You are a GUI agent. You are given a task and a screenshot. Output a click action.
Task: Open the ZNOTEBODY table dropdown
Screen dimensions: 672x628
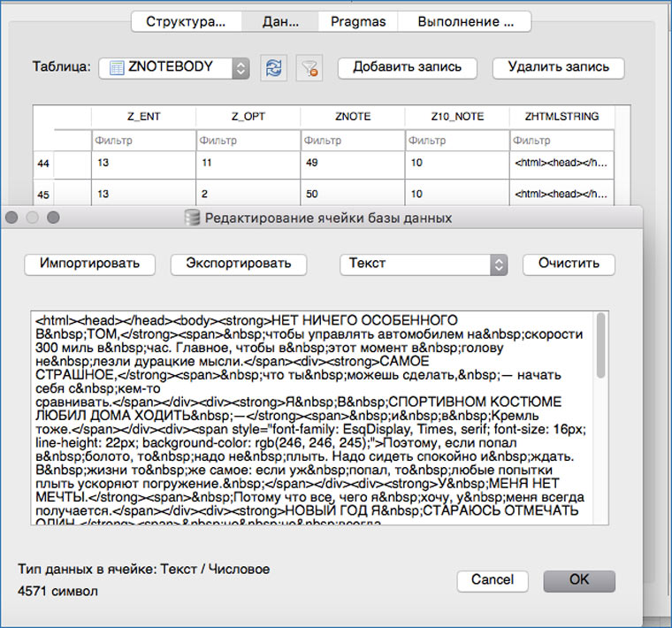174,68
